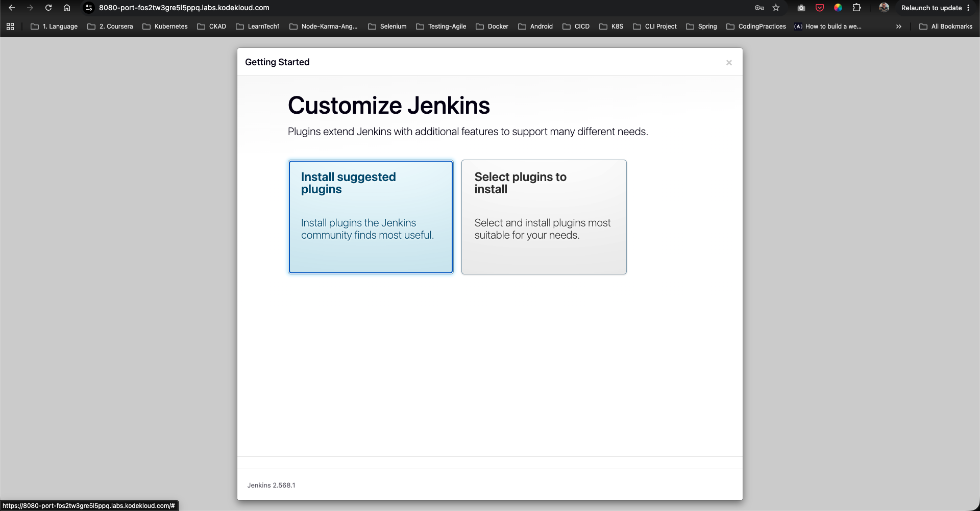Open the K8S bookmark folder
The height and width of the screenshot is (511, 980).
click(x=611, y=27)
